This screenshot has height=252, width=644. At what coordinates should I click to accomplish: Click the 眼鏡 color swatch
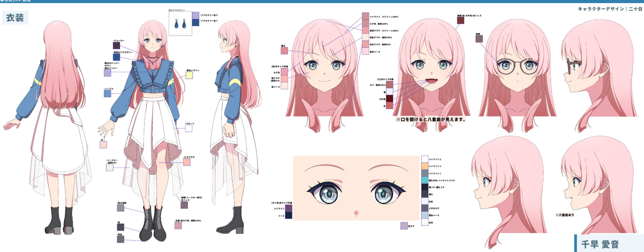(479, 39)
